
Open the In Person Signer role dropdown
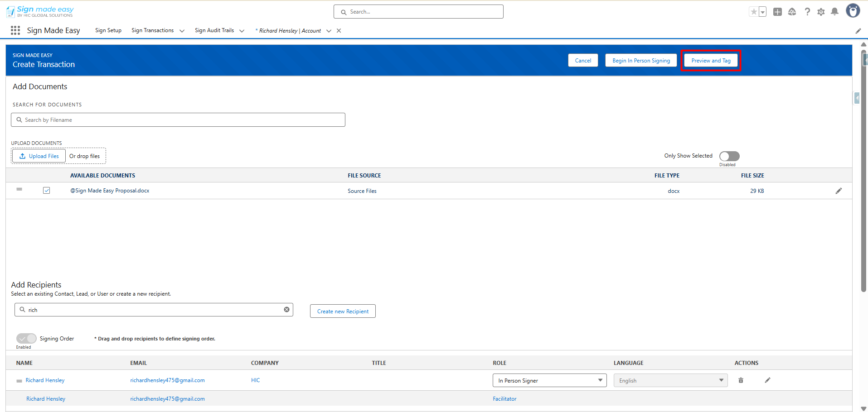point(549,380)
